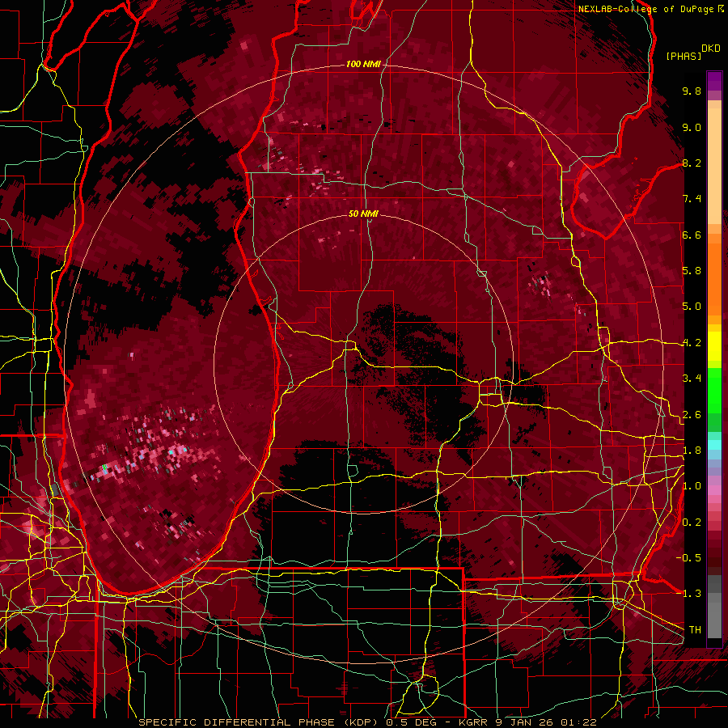The height and width of the screenshot is (728, 728).
Task: Click the NEXLAB-College of DuPage credit text
Action: pos(645,9)
